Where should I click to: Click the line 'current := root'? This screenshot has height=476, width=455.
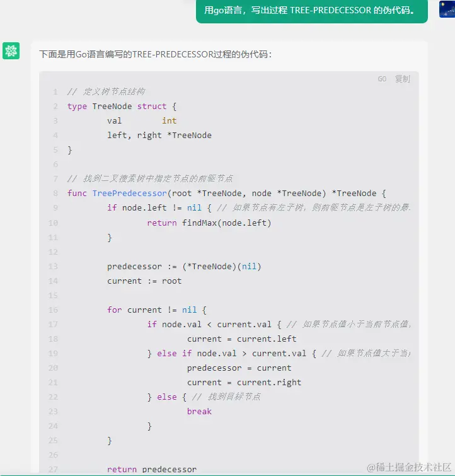pos(144,281)
